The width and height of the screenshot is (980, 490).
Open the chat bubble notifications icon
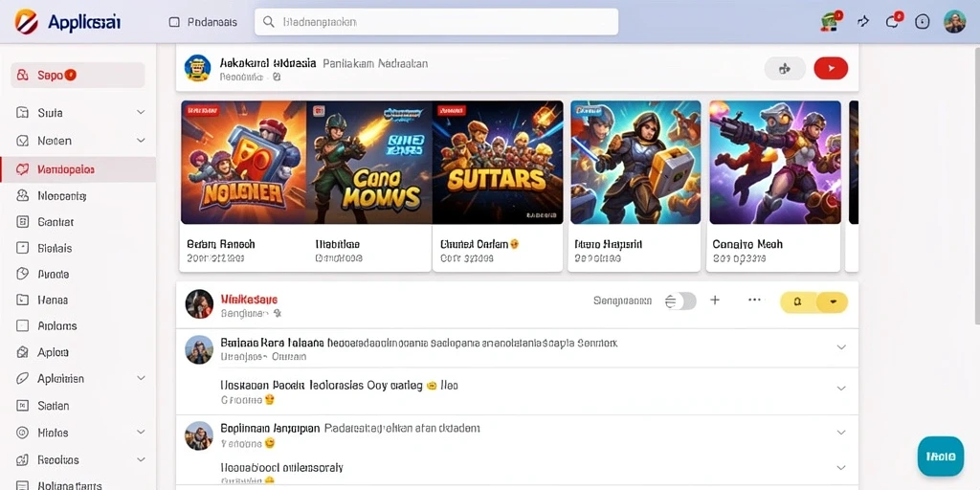point(893,21)
